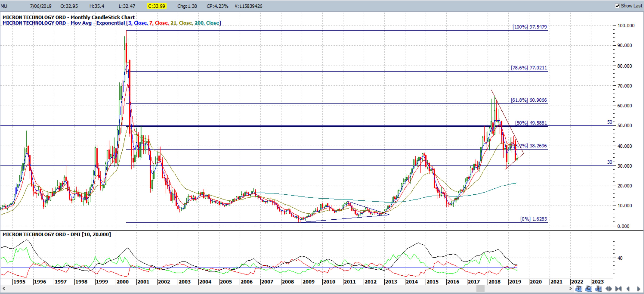Screen dimensions: 644x294
Task: Click the compress chart spacing arrows icon
Action: (618, 289)
